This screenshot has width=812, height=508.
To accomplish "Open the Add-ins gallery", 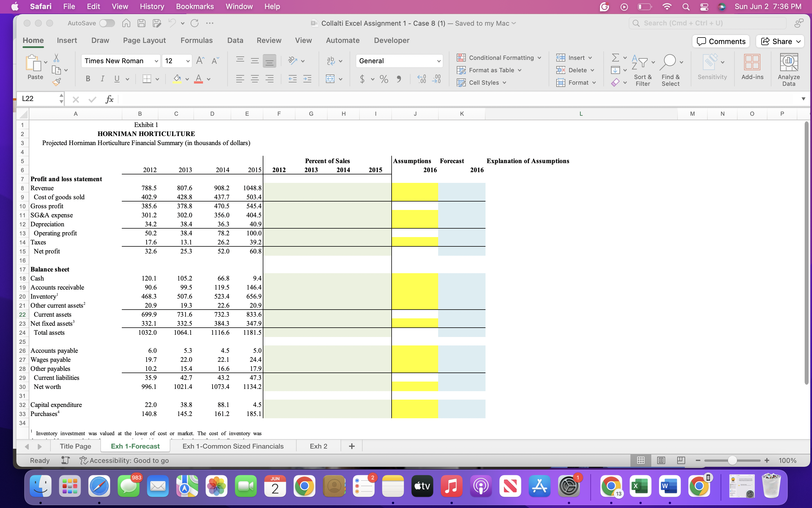I will coord(752,67).
